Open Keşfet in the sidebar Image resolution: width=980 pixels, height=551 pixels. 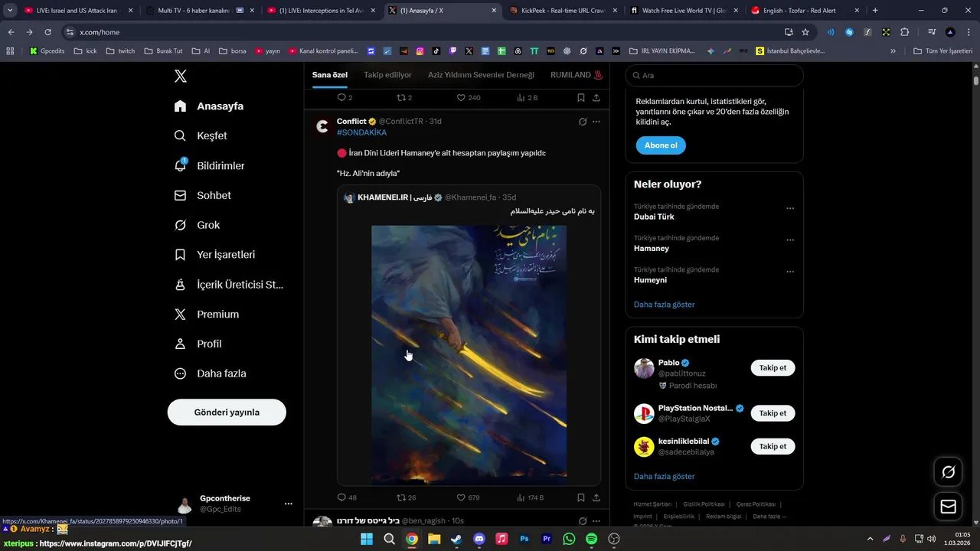tap(201, 135)
